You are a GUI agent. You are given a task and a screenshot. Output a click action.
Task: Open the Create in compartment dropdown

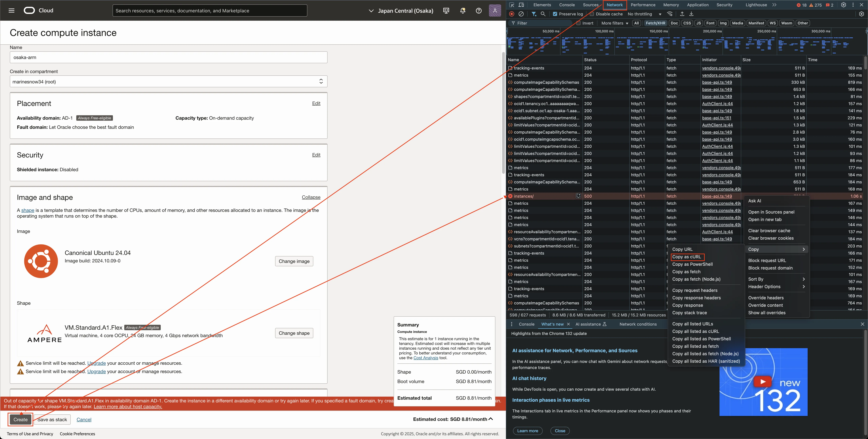click(169, 82)
